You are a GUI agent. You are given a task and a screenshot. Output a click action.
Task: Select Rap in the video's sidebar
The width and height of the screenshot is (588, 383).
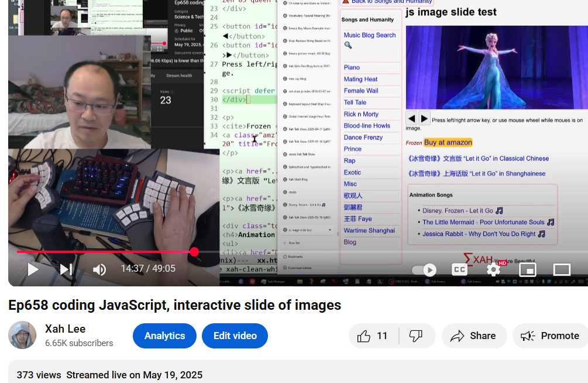[349, 160]
